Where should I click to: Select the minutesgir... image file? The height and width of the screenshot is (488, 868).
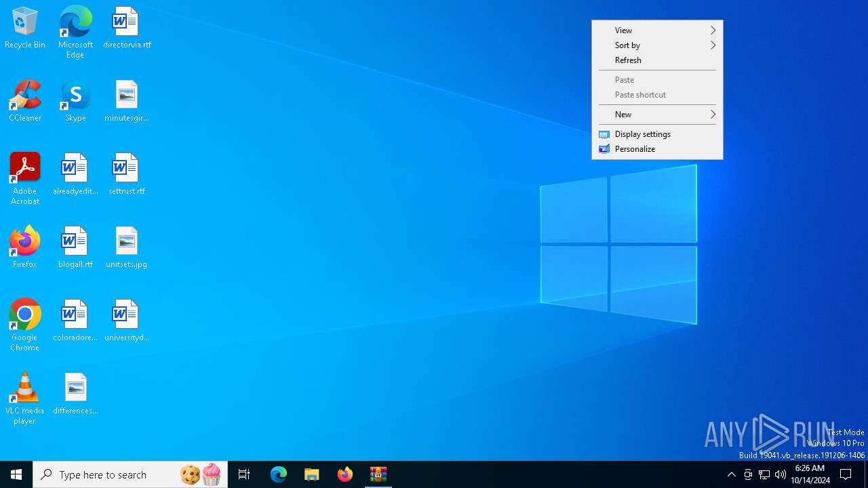(x=127, y=102)
